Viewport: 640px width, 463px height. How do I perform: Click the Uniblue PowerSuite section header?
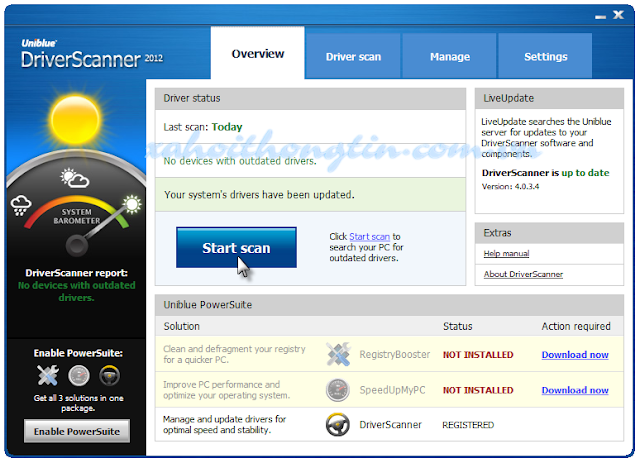coord(389,305)
